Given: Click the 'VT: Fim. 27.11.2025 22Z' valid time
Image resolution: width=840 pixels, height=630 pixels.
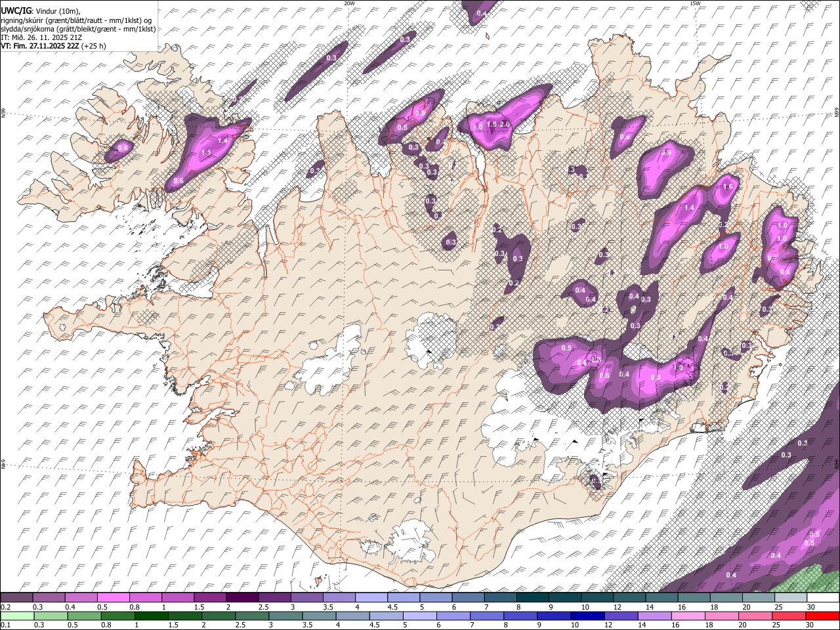Looking at the screenshot, I should 39,46.
